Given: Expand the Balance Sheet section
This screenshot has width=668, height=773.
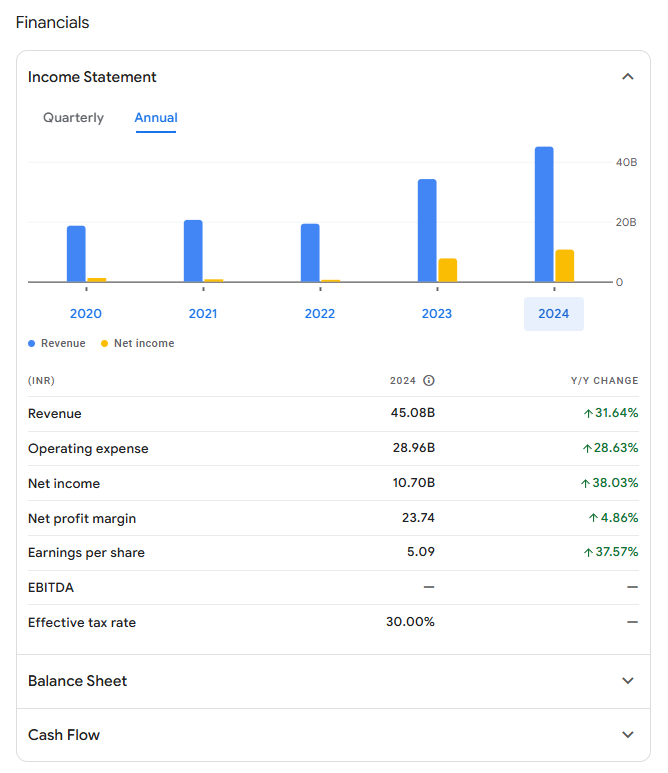Looking at the screenshot, I should 333,681.
